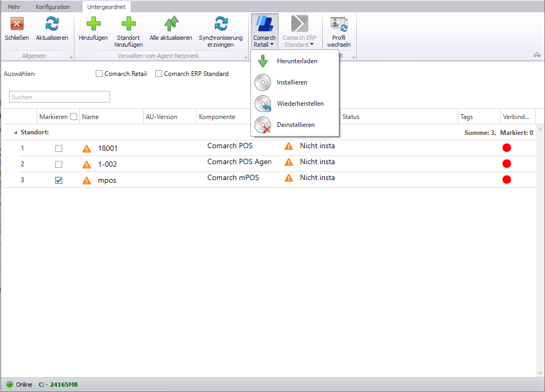Check the Comarch Retail filter checkbox
Screen dimensions: 545x392
(99, 74)
